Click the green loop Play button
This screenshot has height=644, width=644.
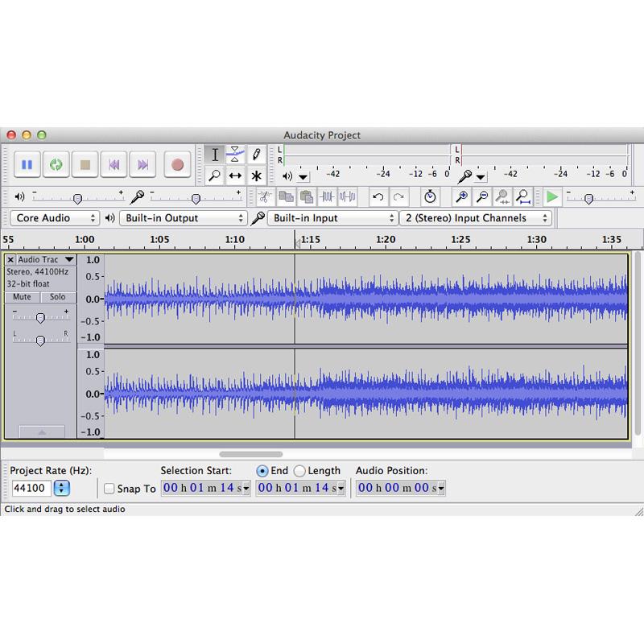(56, 165)
